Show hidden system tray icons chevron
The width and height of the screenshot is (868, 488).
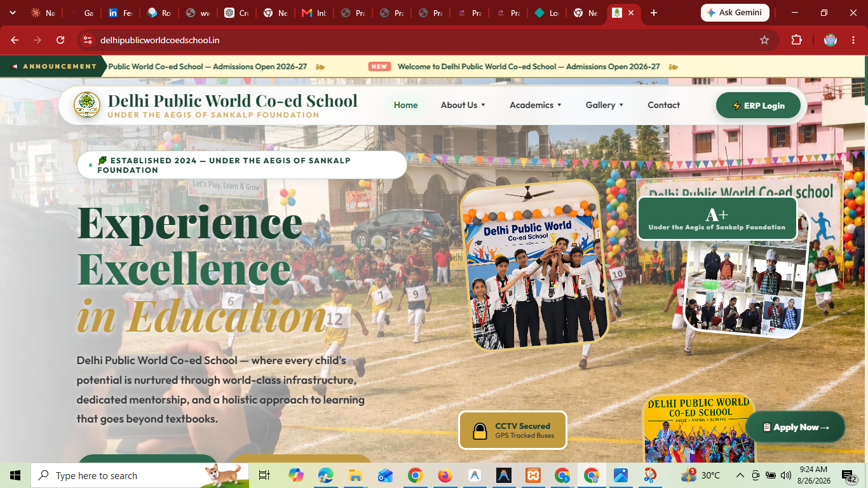740,475
